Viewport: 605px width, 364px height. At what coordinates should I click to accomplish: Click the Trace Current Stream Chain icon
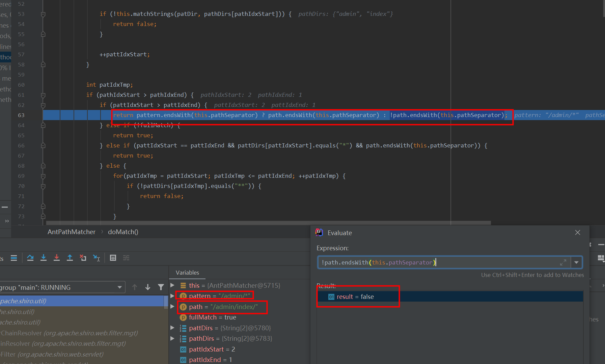[x=126, y=258]
